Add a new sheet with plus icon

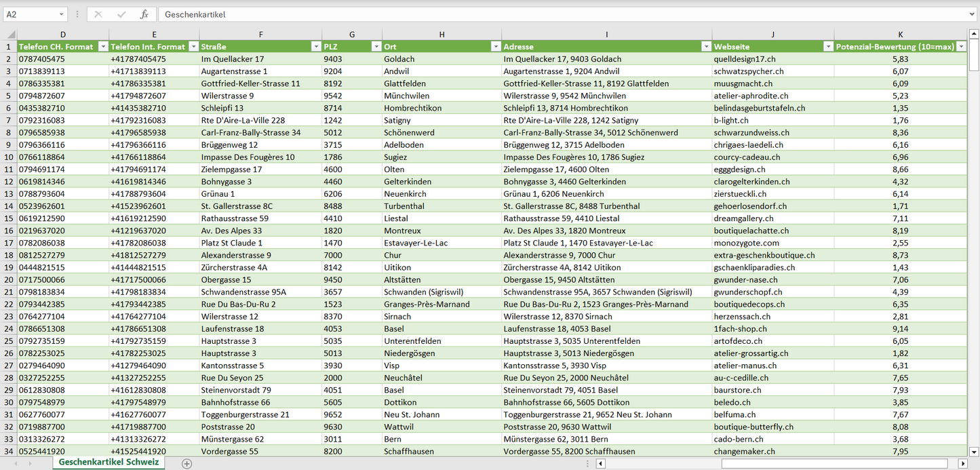point(187,464)
